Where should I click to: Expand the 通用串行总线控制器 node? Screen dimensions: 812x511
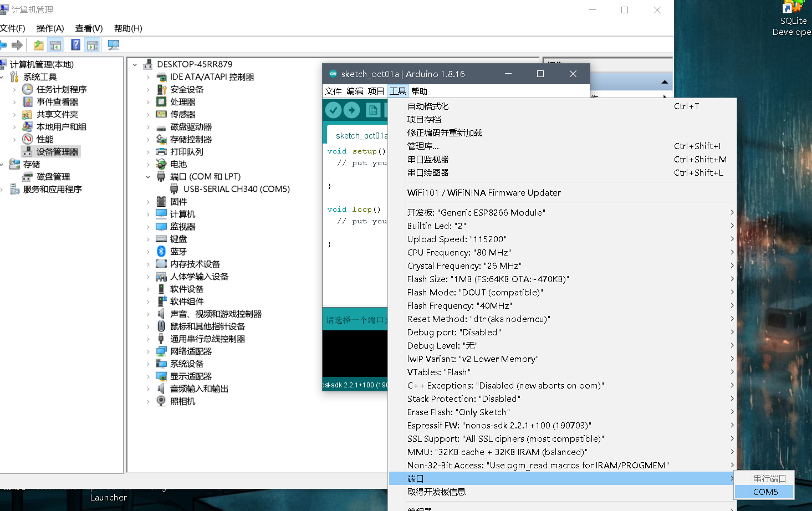click(148, 339)
